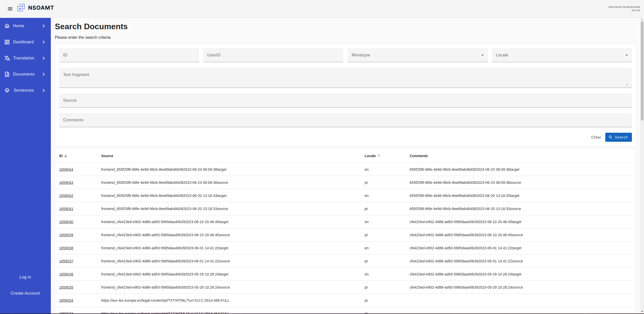The width and height of the screenshot is (644, 314).
Task: Focus the Comments input field
Action: click(345, 120)
